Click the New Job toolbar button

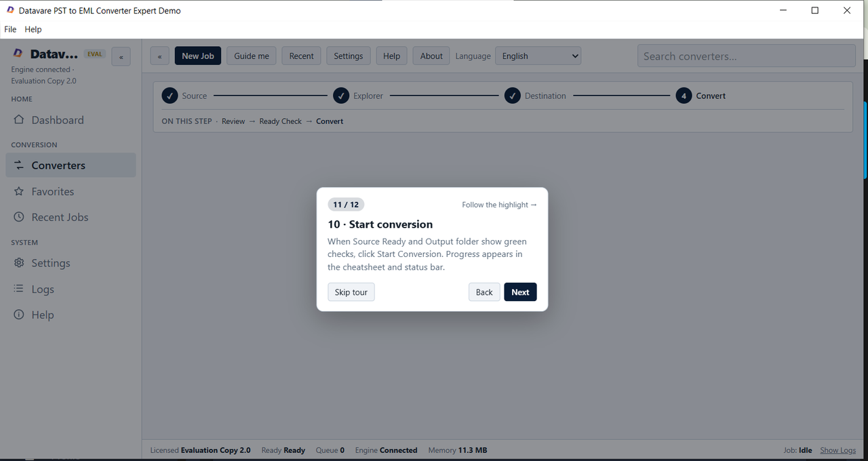point(198,56)
